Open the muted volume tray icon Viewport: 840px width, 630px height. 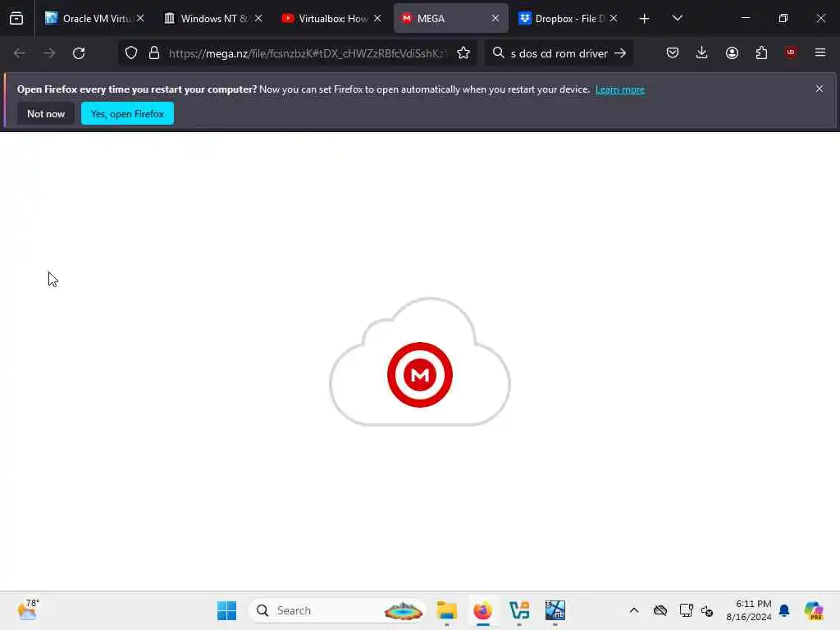[707, 610]
